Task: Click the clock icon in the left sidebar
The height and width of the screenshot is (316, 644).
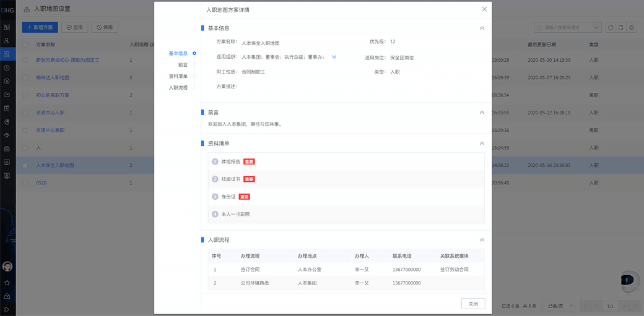Action: pyautogui.click(x=7, y=67)
